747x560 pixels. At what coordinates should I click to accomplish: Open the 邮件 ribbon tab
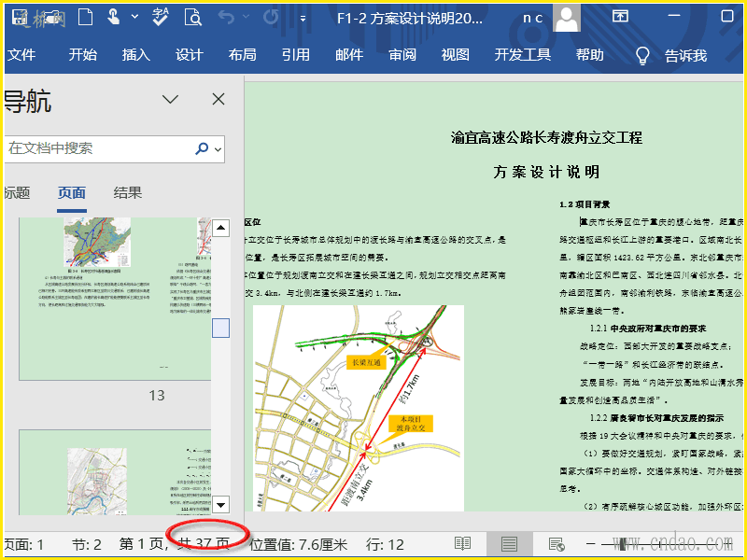[x=349, y=55]
